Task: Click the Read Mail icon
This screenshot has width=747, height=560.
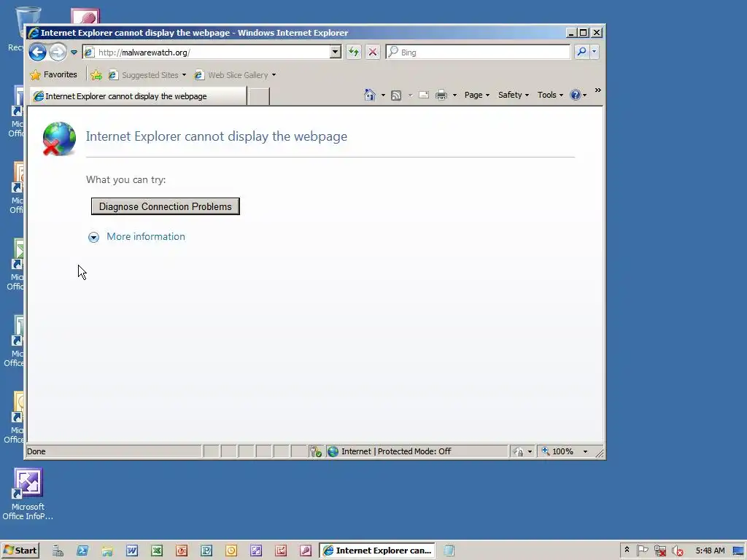Action: [424, 96]
